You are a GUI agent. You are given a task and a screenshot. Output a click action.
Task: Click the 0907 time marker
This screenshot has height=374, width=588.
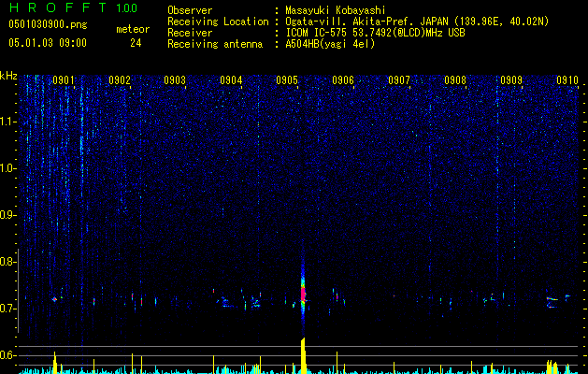[399, 80]
